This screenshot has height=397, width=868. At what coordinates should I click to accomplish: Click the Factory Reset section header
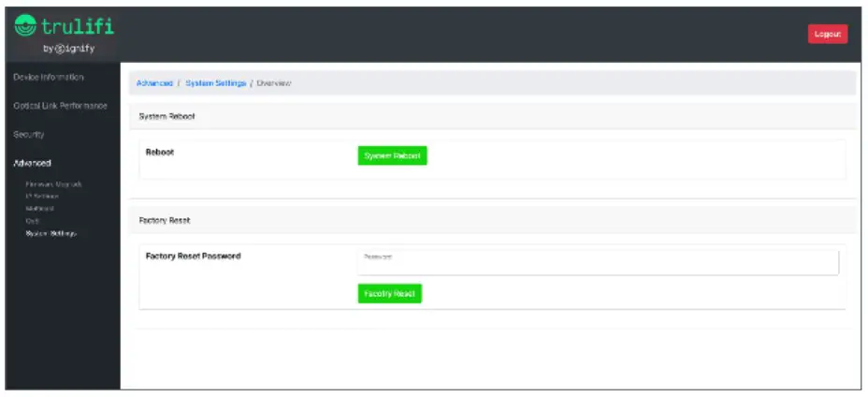(493, 220)
